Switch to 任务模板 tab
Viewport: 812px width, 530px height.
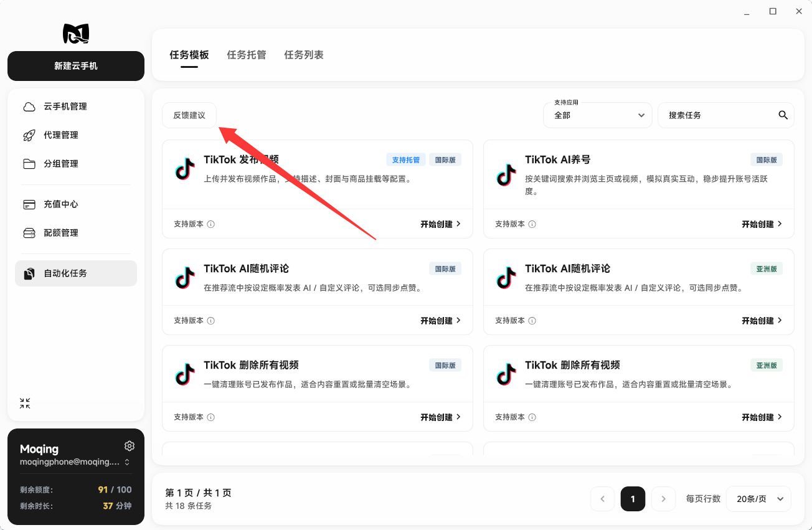[x=189, y=55]
